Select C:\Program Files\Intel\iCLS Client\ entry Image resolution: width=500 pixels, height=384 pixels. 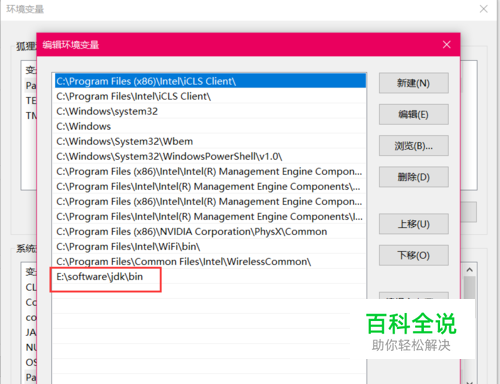pyautogui.click(x=210, y=96)
